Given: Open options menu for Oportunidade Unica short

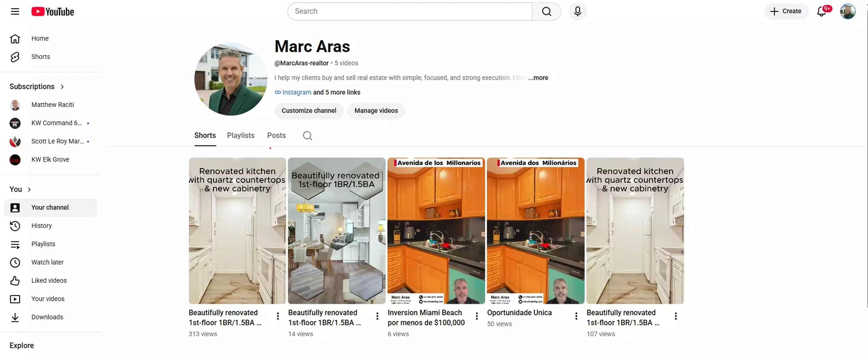Looking at the screenshot, I should pos(576,316).
